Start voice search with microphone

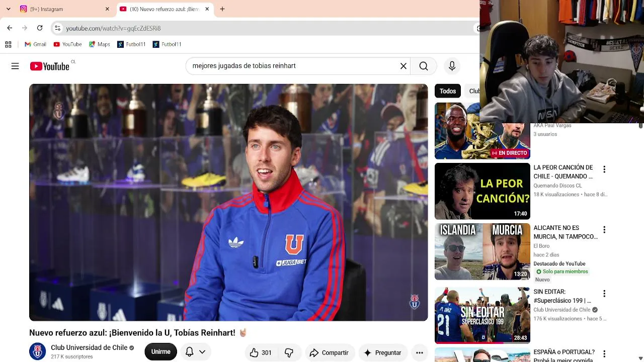(x=452, y=66)
